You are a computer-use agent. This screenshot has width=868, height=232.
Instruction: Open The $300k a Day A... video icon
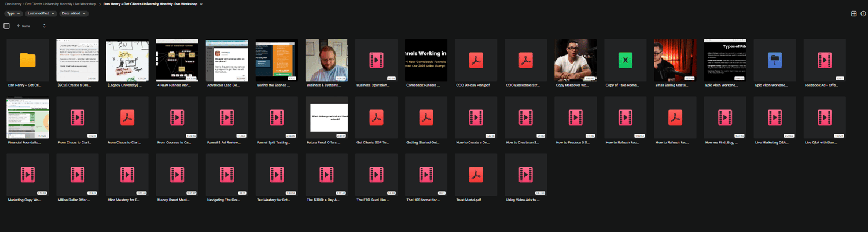pyautogui.click(x=326, y=174)
